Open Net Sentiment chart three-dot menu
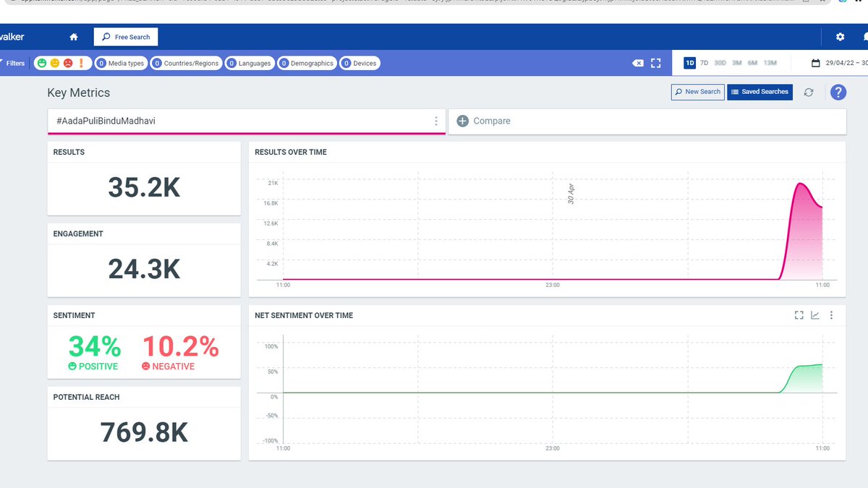868x488 pixels. (832, 315)
